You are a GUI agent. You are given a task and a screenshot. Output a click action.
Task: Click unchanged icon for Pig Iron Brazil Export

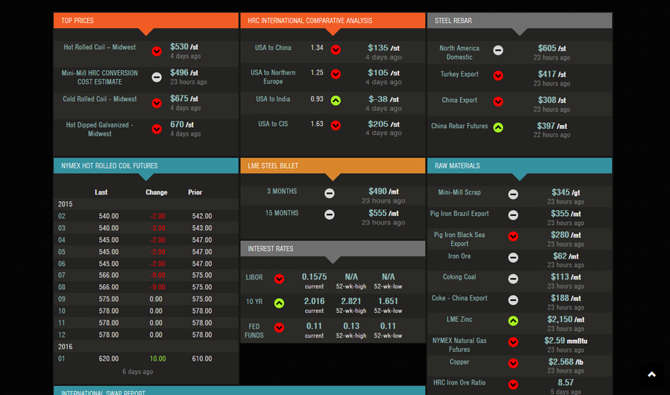[x=513, y=215]
